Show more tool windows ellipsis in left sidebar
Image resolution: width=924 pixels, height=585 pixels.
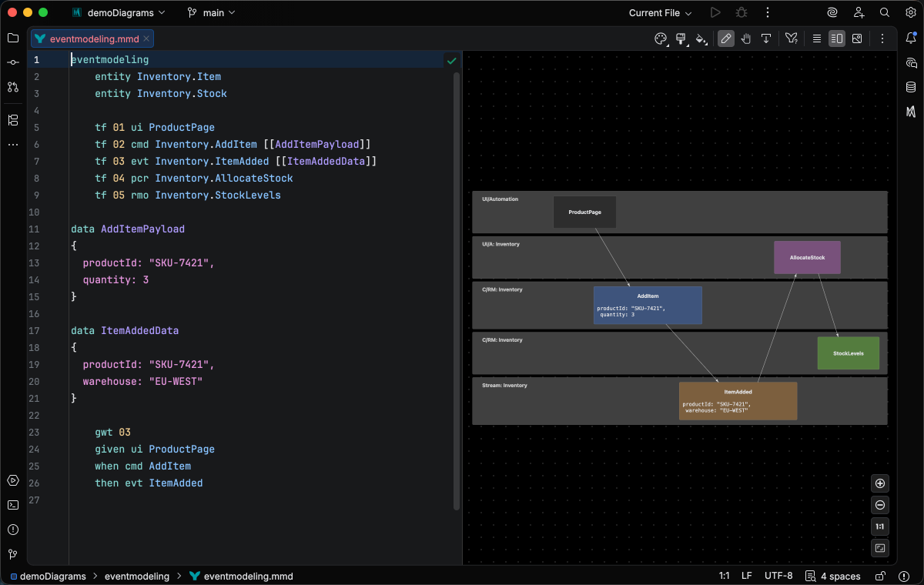pos(13,145)
